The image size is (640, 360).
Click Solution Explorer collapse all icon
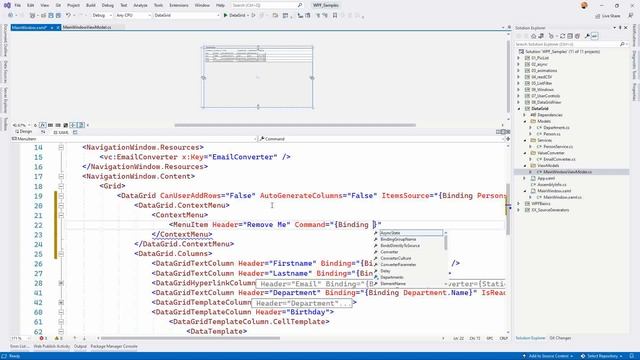pyautogui.click(x=570, y=36)
